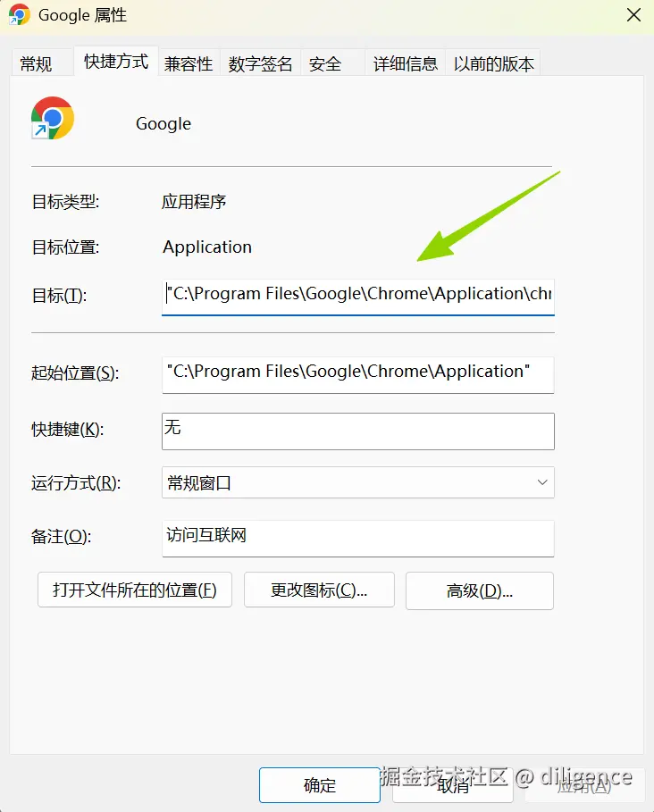Focus the 起始位置(S) input field
Image resolution: width=654 pixels, height=812 pixels.
(357, 374)
